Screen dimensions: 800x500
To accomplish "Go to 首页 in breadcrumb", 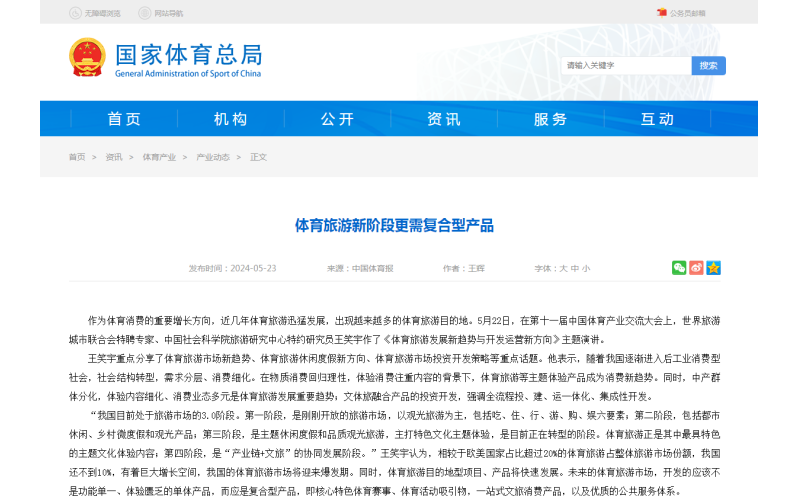I will [77, 157].
